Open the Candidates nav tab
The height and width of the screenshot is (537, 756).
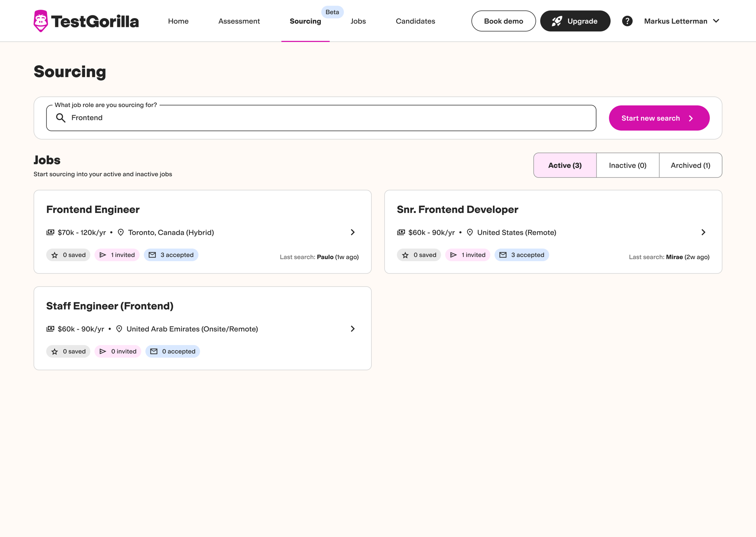point(415,21)
